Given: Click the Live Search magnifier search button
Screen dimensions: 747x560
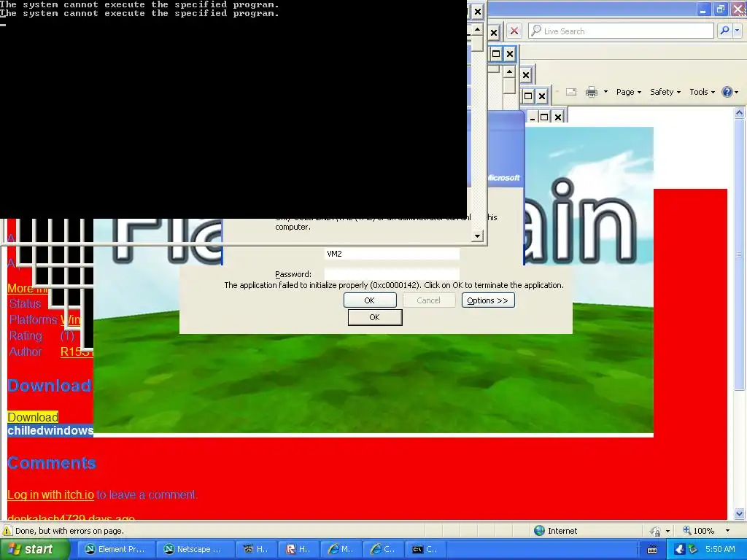Looking at the screenshot, I should (724, 31).
